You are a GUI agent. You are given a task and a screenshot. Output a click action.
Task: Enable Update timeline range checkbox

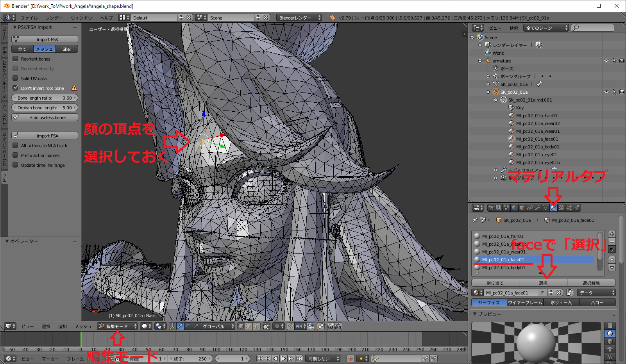click(16, 165)
